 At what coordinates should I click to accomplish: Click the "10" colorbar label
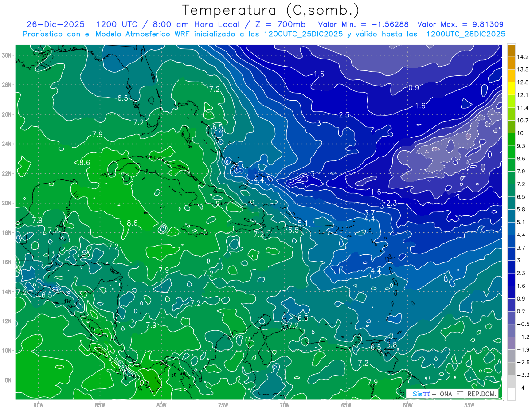pos(520,133)
